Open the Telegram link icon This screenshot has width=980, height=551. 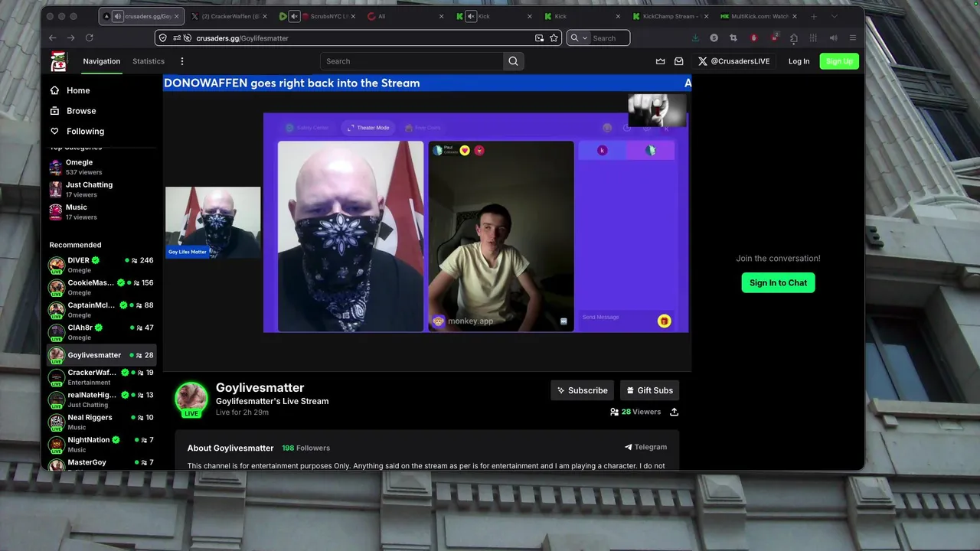pyautogui.click(x=628, y=447)
